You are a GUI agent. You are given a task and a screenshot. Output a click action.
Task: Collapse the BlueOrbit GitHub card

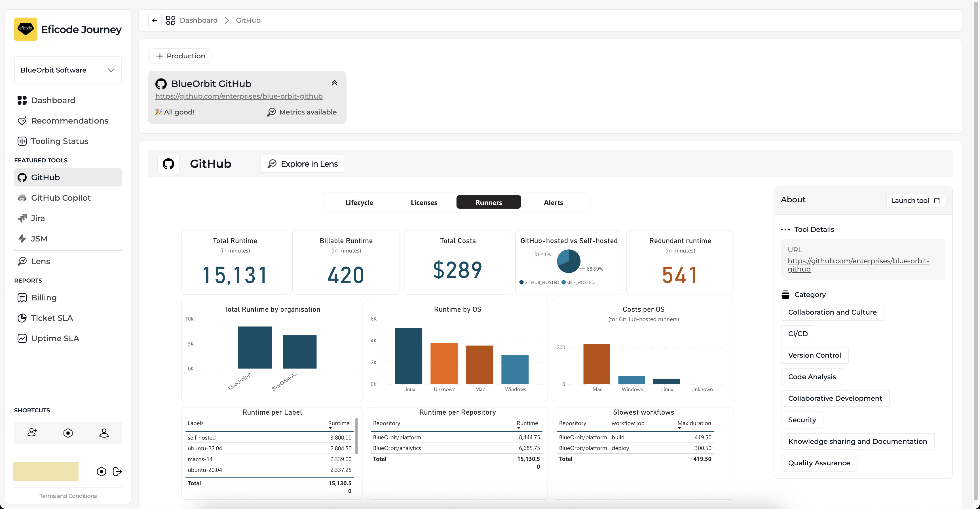[334, 83]
